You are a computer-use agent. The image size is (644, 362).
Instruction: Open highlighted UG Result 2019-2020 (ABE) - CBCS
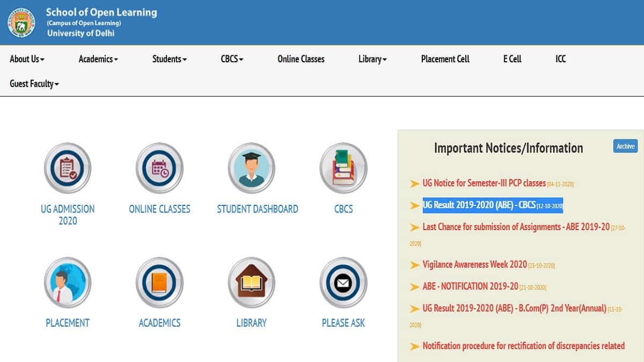479,205
